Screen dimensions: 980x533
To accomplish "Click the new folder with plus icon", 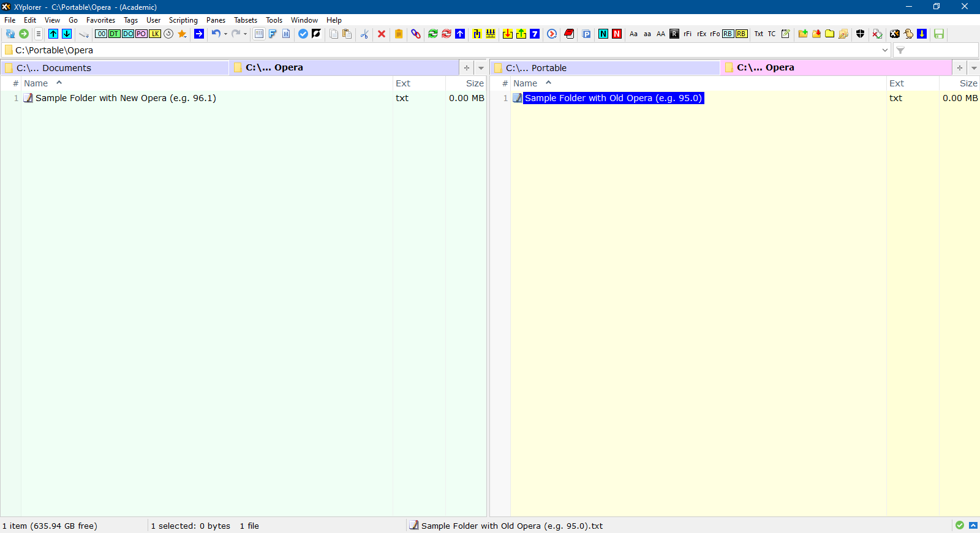I will click(803, 34).
